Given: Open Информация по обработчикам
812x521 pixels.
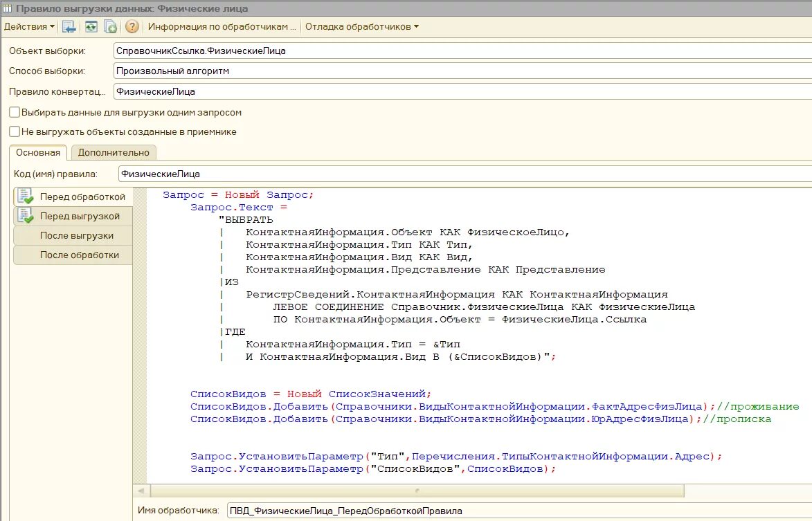Looking at the screenshot, I should tap(222, 26).
